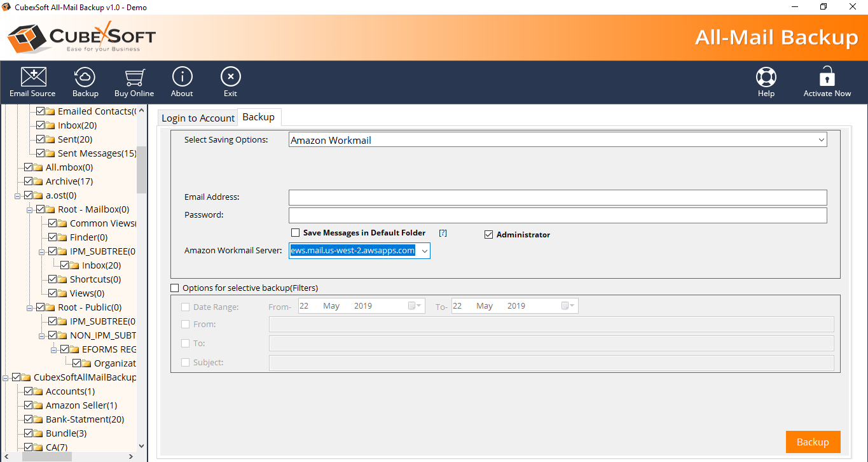
Task: Uncheck the Archive(17) folder checkbox
Action: (x=29, y=181)
